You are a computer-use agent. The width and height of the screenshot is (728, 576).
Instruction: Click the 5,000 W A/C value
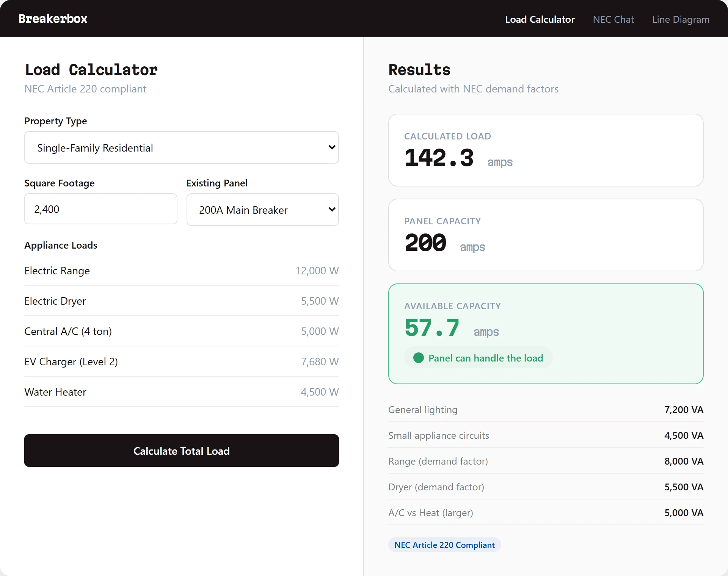tap(320, 331)
